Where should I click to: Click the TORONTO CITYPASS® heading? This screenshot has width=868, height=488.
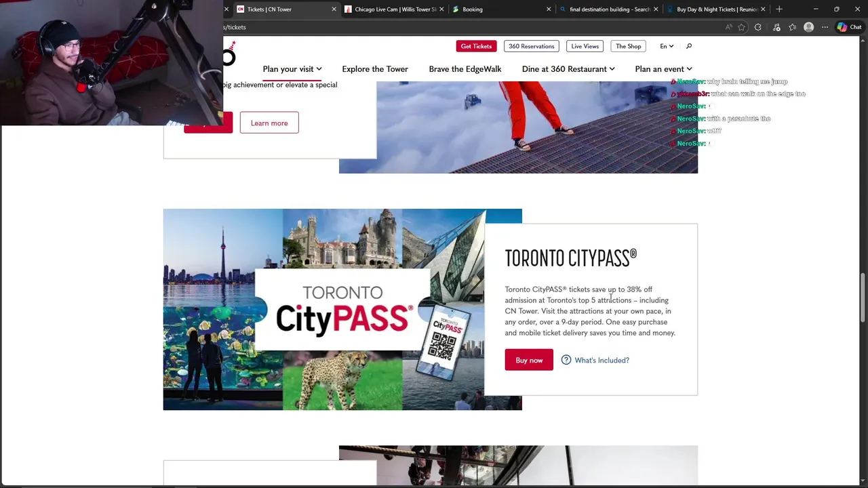pyautogui.click(x=571, y=258)
